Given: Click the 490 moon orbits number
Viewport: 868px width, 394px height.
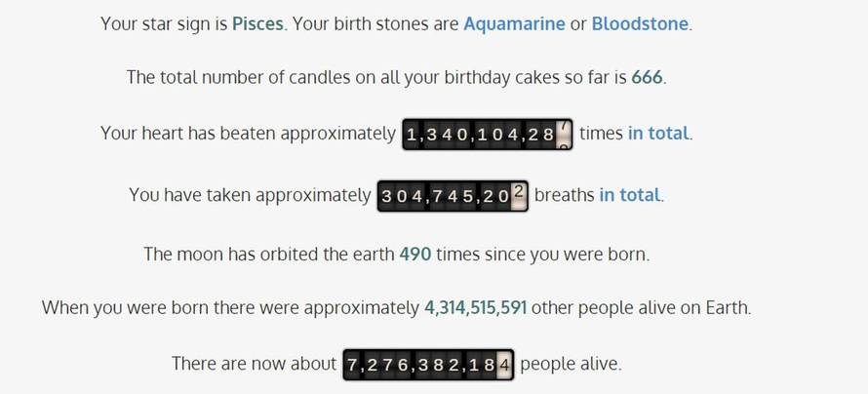Looking at the screenshot, I should point(414,255).
